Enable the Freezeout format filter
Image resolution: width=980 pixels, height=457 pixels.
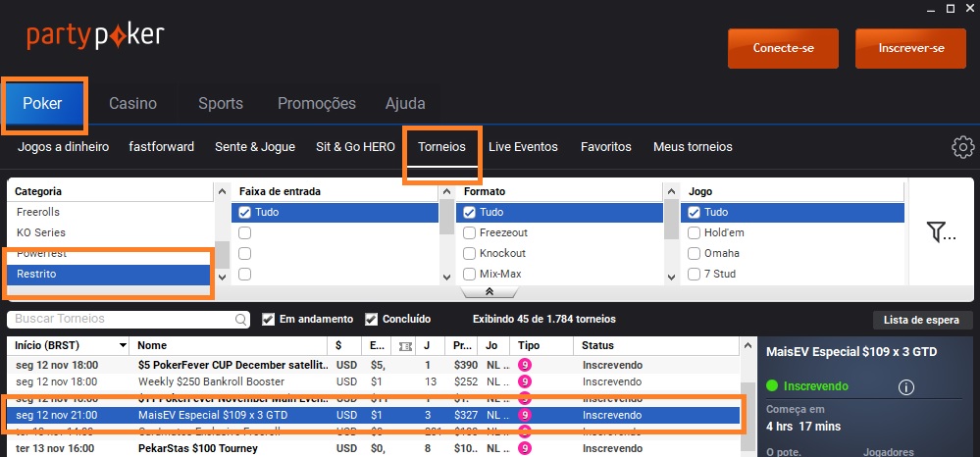(469, 232)
